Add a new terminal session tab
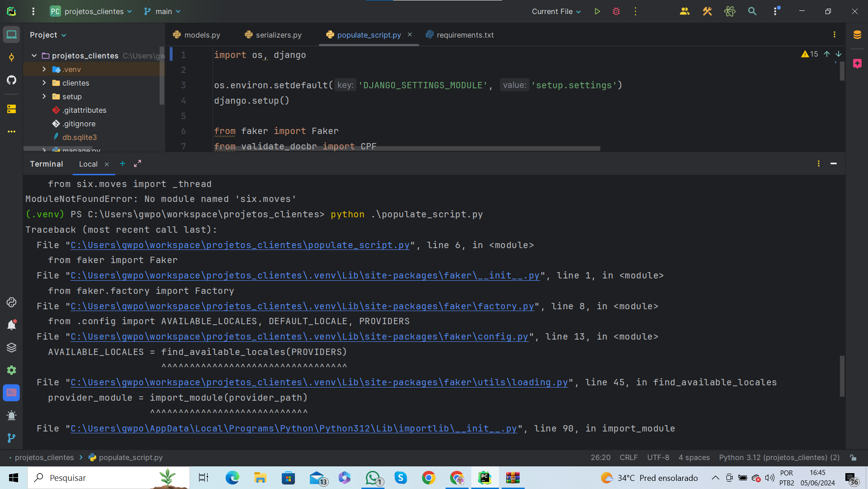The image size is (868, 489). (x=122, y=164)
